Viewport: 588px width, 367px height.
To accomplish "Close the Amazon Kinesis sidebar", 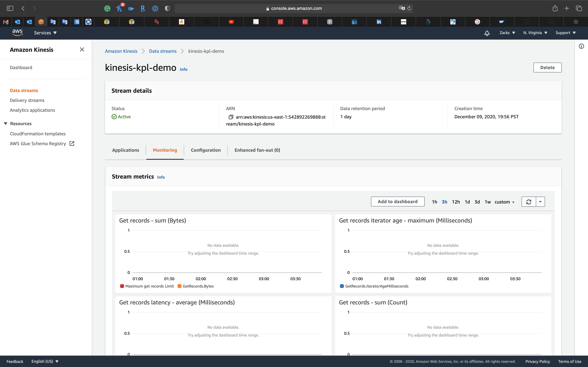I will point(82,50).
